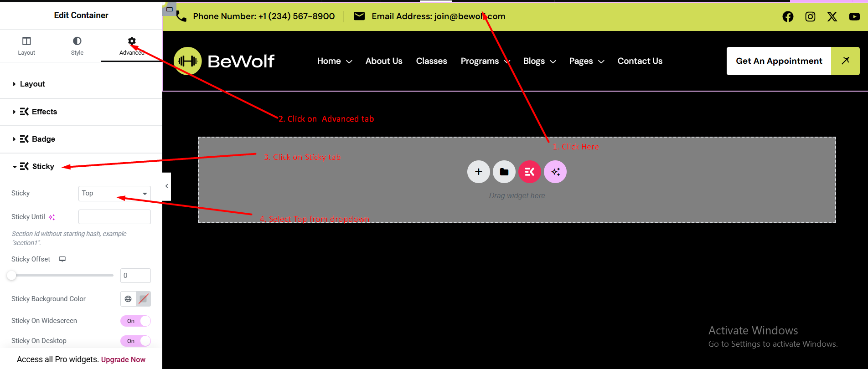This screenshot has height=369, width=868.
Task: Click the Sticky Until input field
Action: (114, 217)
